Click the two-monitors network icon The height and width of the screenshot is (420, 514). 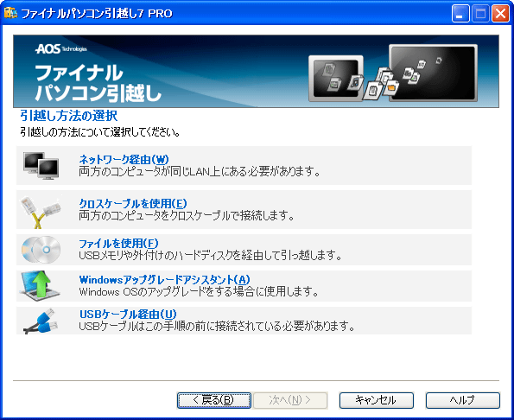[41, 166]
